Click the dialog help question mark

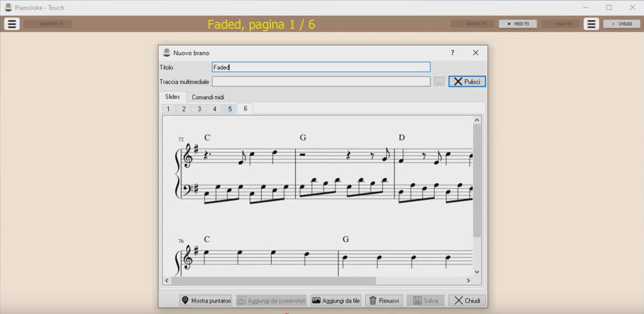point(452,52)
